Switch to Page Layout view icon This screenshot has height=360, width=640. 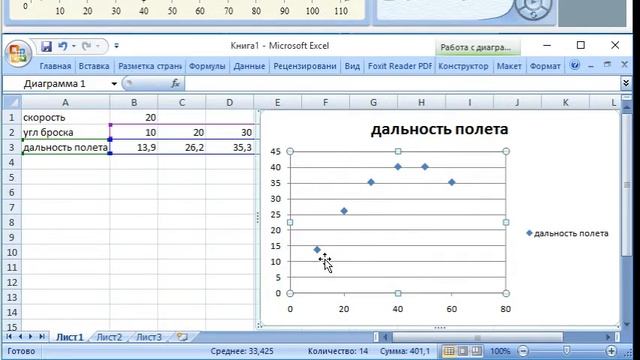463,351
